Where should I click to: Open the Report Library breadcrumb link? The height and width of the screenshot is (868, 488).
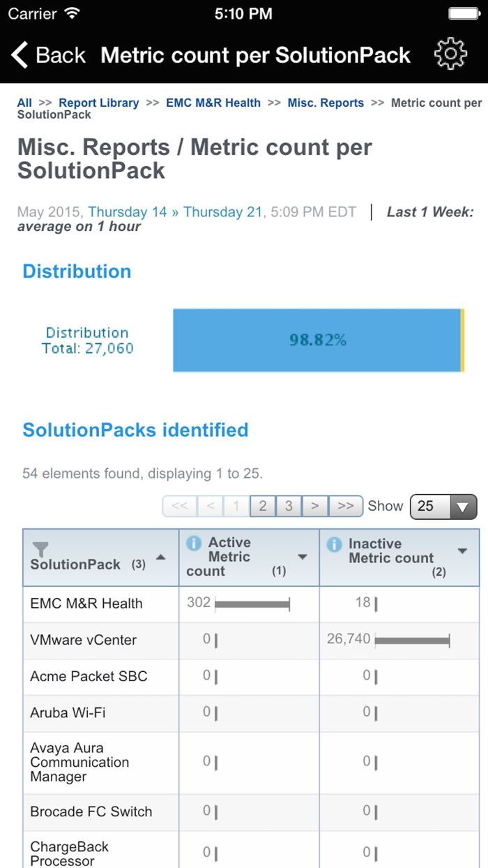tap(98, 103)
